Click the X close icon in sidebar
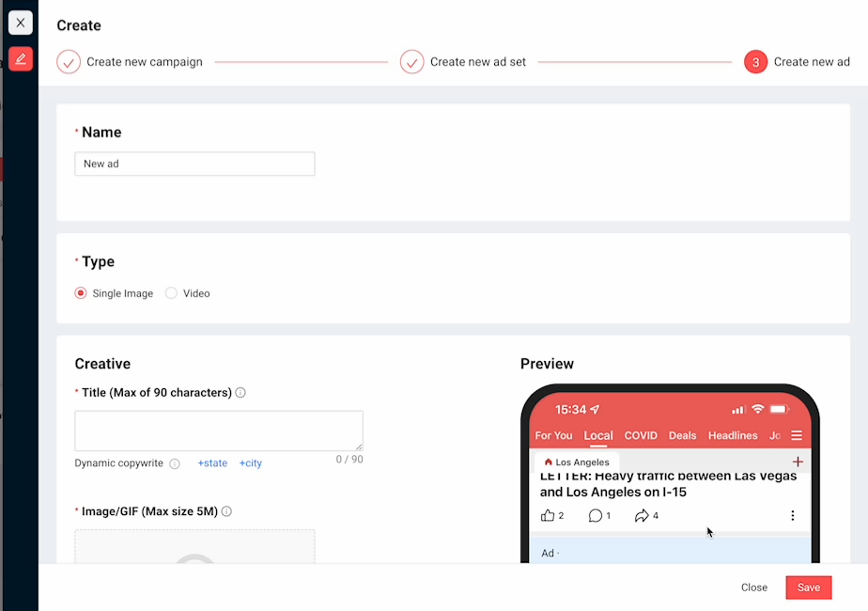 pyautogui.click(x=21, y=23)
